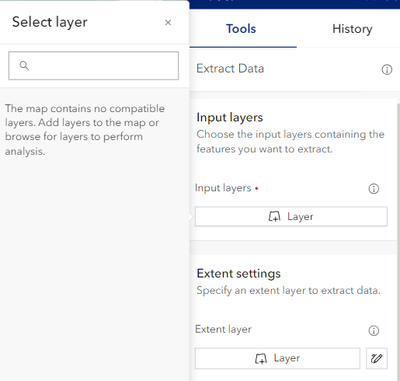This screenshot has width=400, height=381.
Task: Close the Select layer panel
Action: (168, 22)
